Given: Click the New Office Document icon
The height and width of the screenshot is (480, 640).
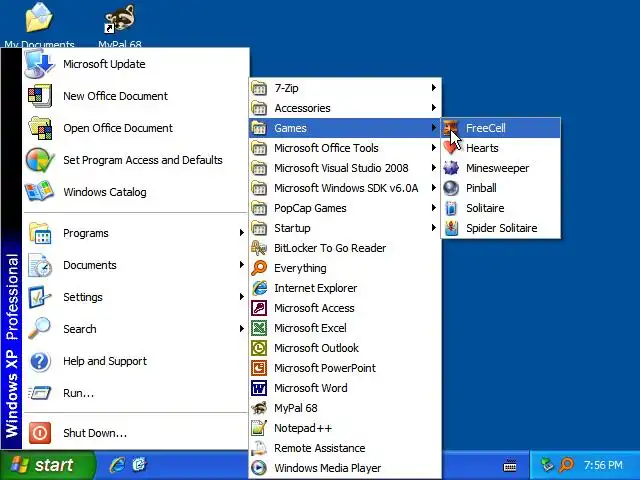Looking at the screenshot, I should (x=40, y=96).
